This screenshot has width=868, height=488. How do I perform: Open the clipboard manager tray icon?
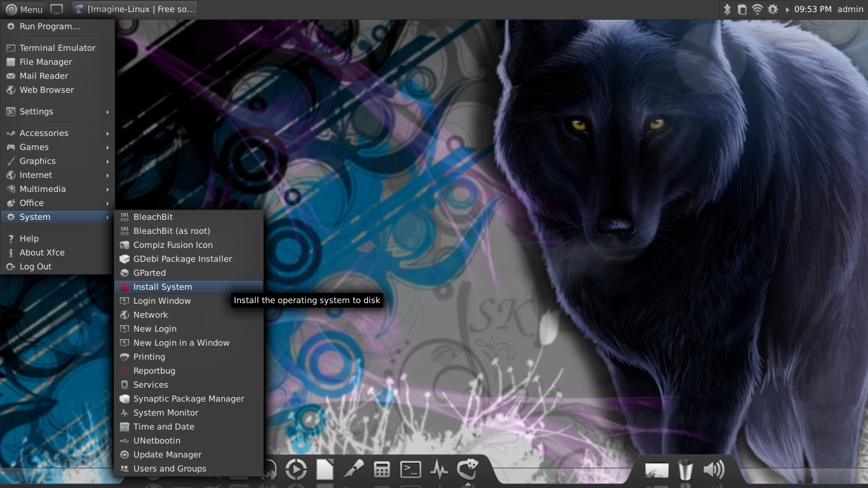tap(742, 10)
